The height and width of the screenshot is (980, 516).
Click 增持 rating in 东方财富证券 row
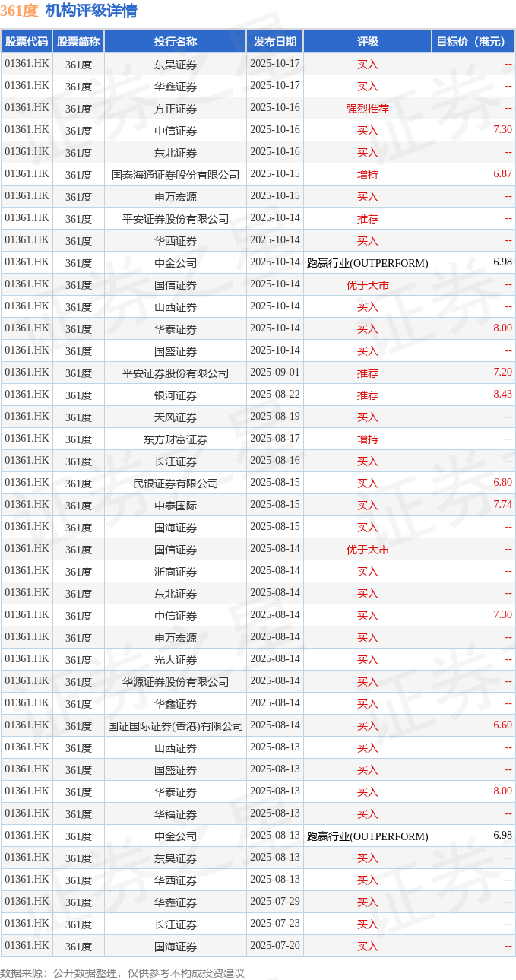coord(368,439)
